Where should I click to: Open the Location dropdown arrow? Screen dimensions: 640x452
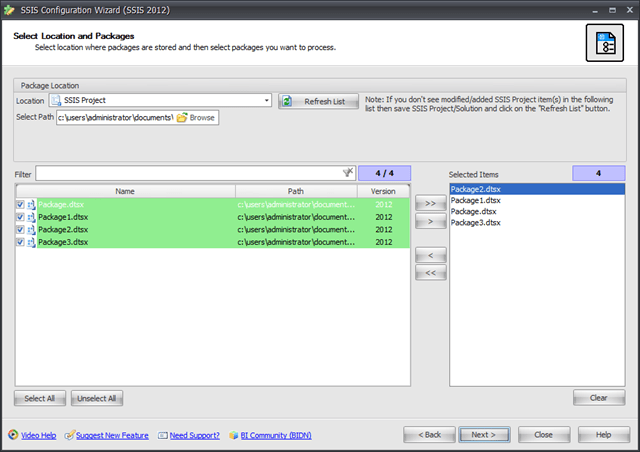point(266,100)
